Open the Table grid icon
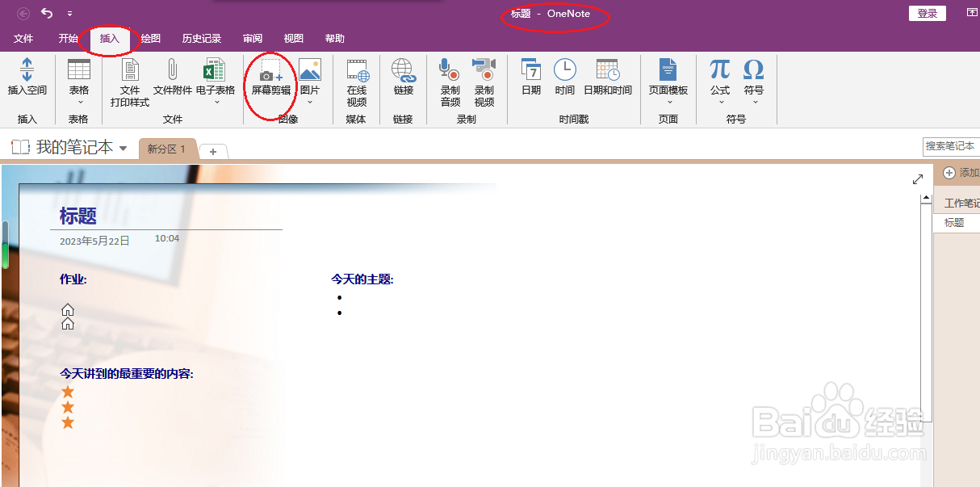The width and height of the screenshot is (980, 487). point(79,69)
